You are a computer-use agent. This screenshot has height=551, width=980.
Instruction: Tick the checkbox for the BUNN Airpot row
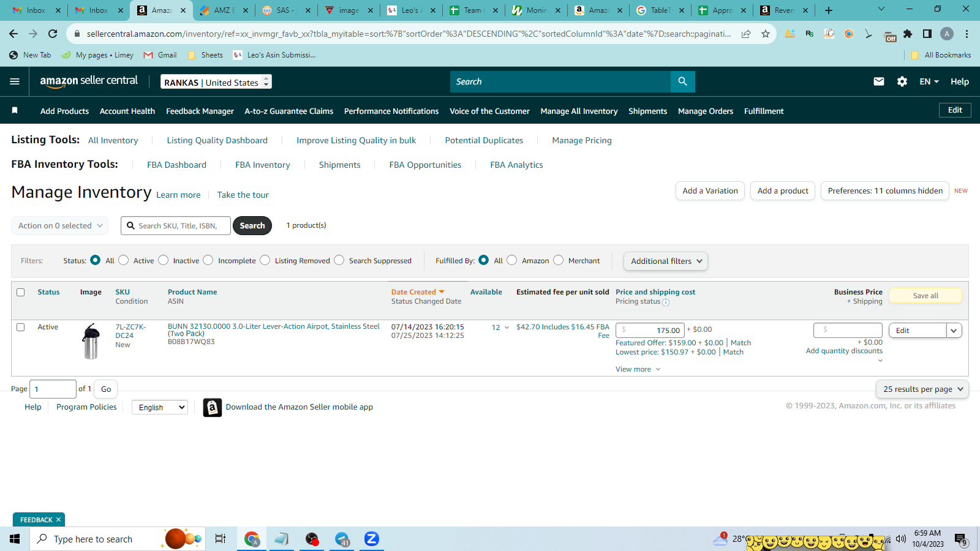pyautogui.click(x=20, y=327)
